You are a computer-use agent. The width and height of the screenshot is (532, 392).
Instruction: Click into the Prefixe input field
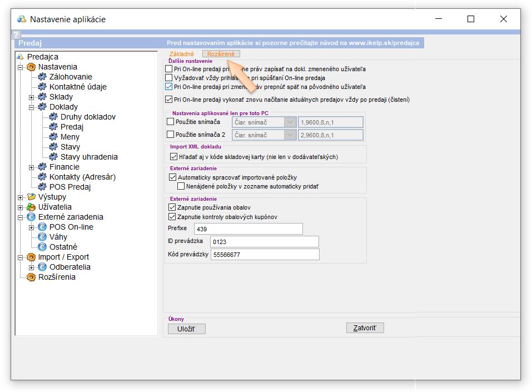tap(248, 229)
